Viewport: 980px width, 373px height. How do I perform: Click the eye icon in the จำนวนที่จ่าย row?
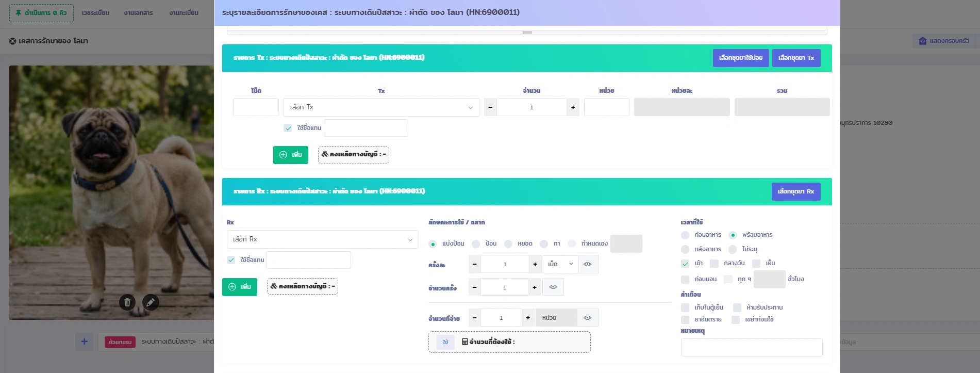click(587, 318)
